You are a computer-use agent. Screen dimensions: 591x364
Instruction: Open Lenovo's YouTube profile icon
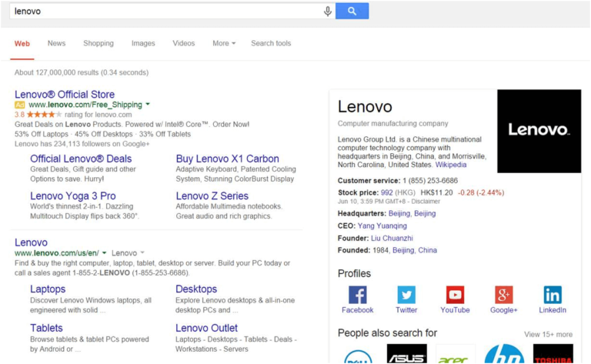[x=455, y=295]
